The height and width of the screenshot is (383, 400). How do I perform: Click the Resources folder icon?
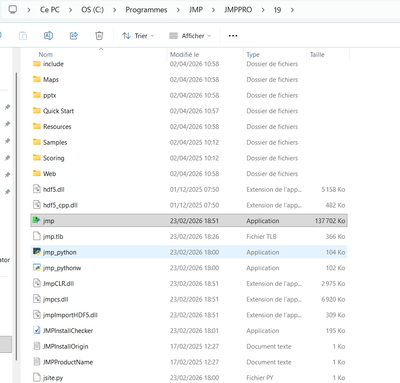[x=37, y=126]
